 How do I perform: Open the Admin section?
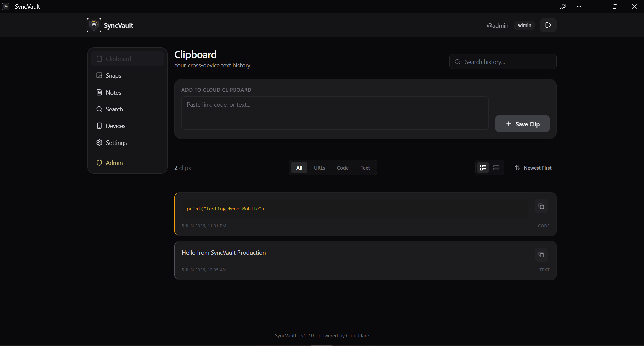pyautogui.click(x=127, y=163)
